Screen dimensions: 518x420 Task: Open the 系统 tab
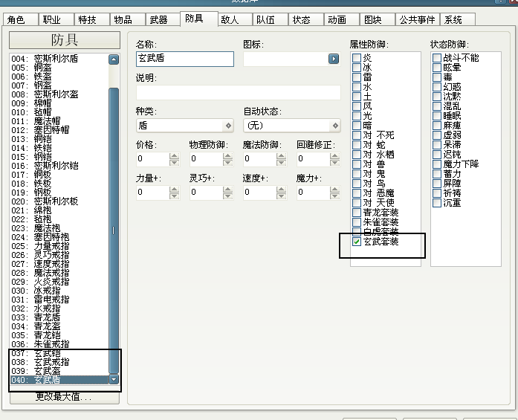click(458, 19)
